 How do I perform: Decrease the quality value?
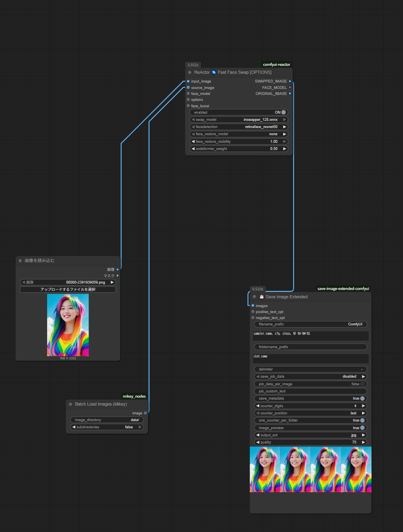[258, 442]
